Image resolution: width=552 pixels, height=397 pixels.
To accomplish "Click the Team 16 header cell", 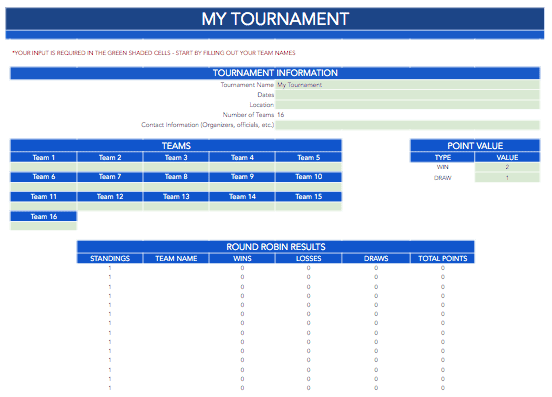I will 44,216.
